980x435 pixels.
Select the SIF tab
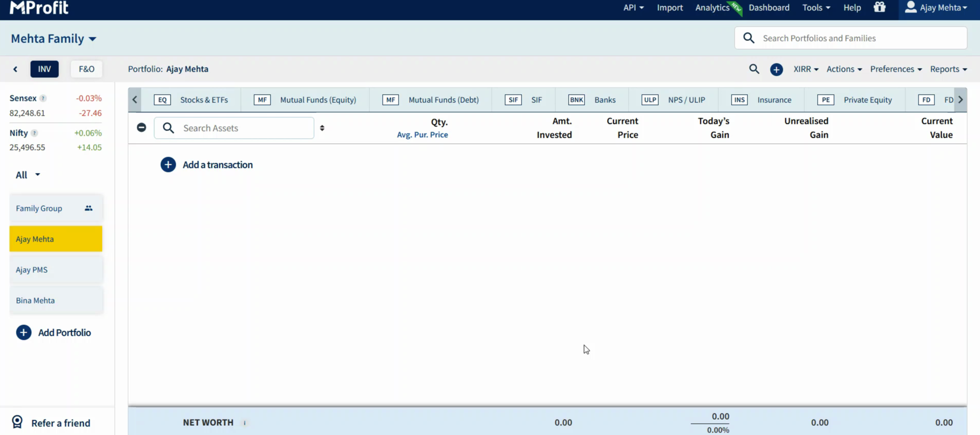tap(524, 100)
